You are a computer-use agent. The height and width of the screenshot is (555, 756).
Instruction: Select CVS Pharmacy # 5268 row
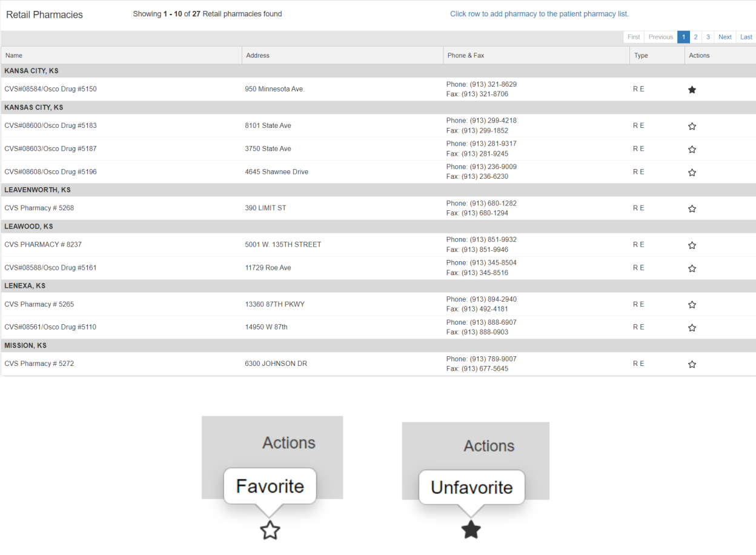(x=378, y=208)
